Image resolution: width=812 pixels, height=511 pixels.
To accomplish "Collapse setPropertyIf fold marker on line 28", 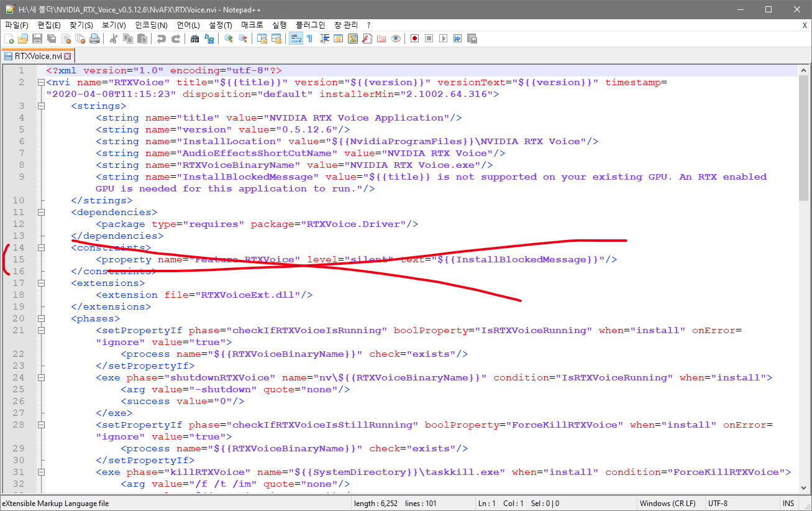I will (41, 425).
